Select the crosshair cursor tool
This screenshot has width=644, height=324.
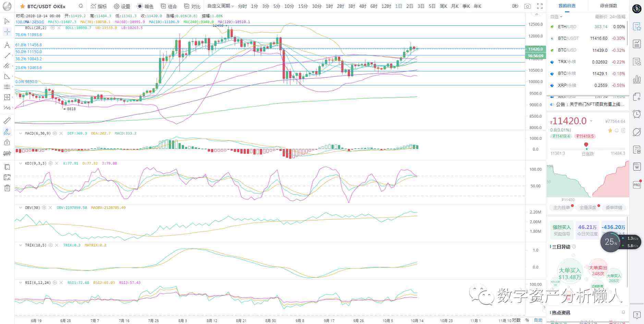pos(7,32)
